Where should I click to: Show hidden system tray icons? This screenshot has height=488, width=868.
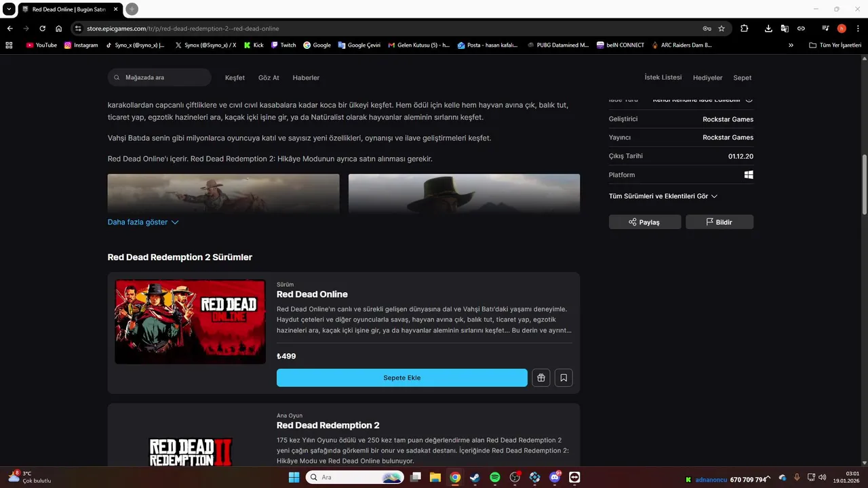pyautogui.click(x=769, y=477)
